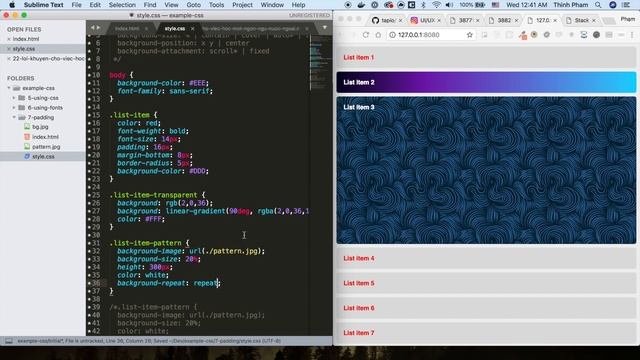The image size is (640, 360).
Task: Close the 127.0 Chrome tab
Action: 555,20
